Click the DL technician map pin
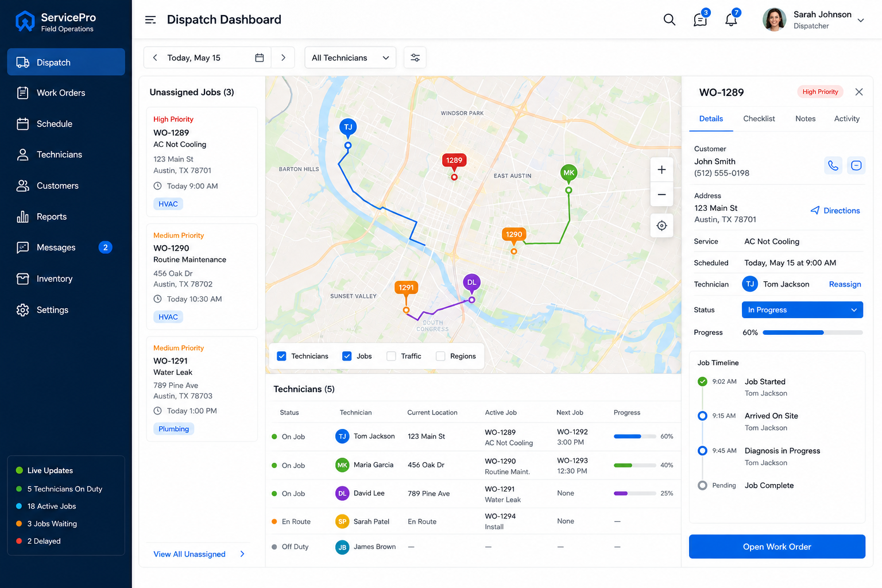The image size is (882, 588). click(x=471, y=283)
